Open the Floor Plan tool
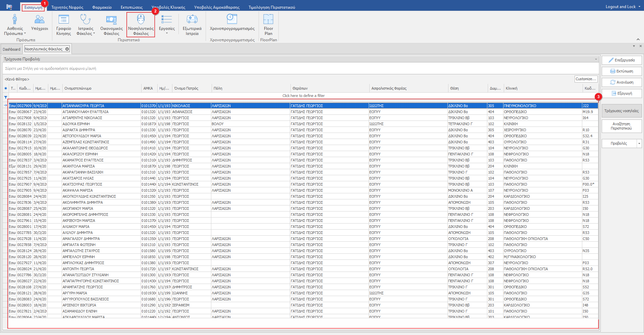The image size is (644, 335). pyautogui.click(x=268, y=20)
